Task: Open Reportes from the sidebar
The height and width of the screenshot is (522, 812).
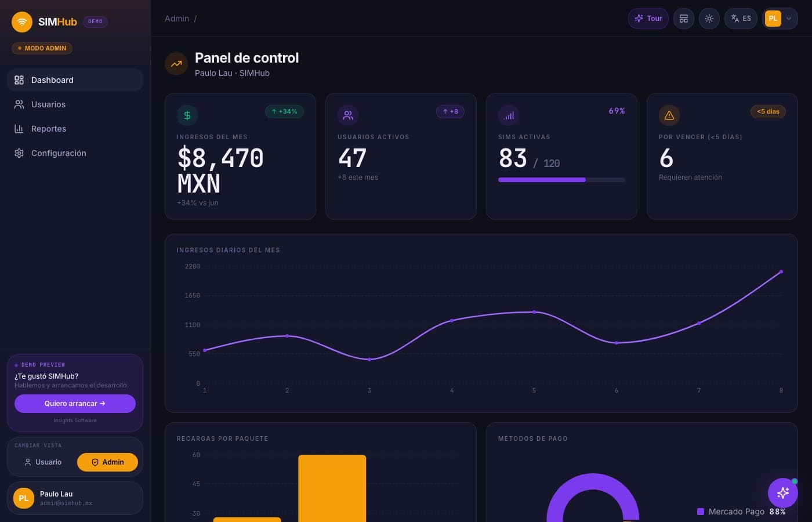Action: [x=75, y=129]
